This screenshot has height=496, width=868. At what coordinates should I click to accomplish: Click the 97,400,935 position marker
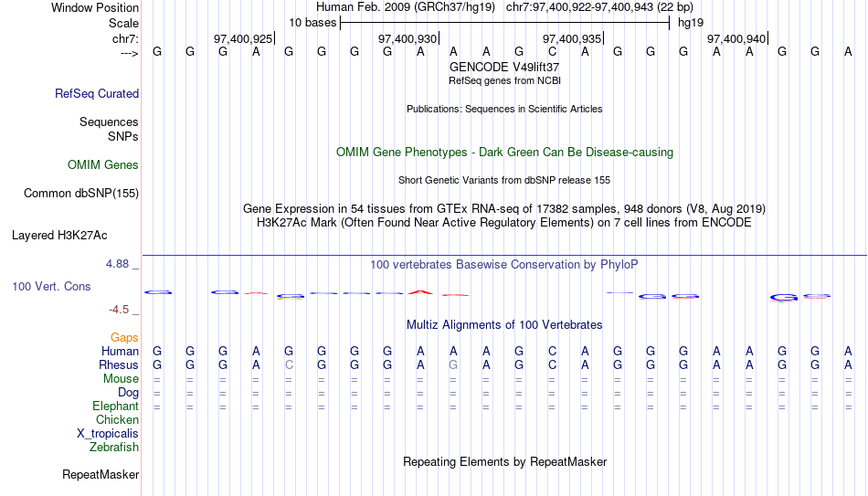tap(572, 38)
